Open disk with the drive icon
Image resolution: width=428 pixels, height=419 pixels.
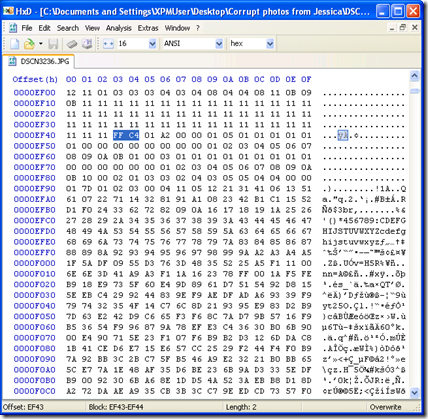(x=87, y=44)
